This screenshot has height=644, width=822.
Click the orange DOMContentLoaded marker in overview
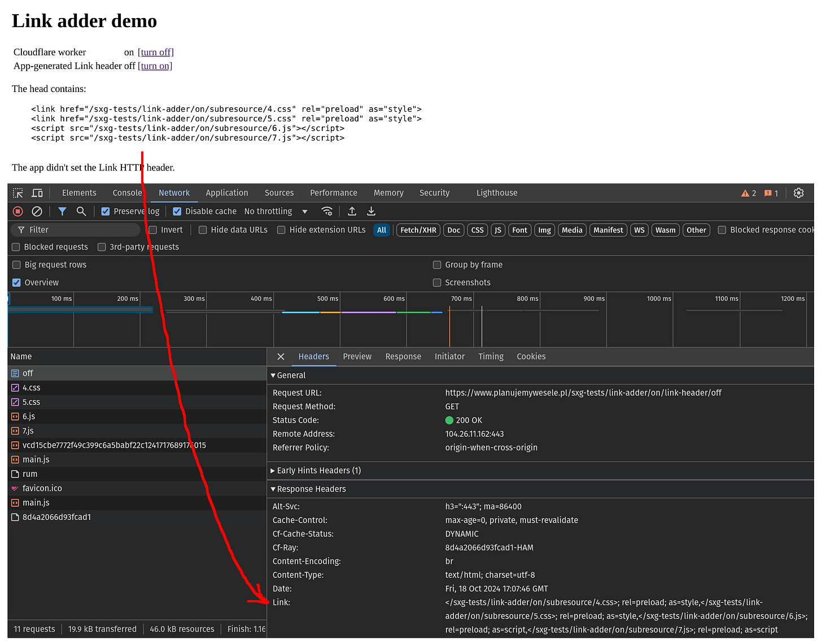click(449, 326)
